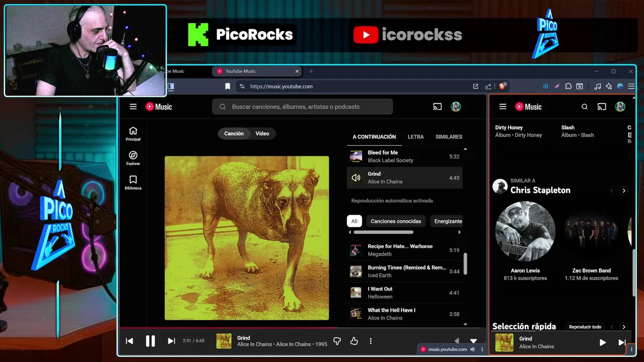Show next items in Selección rápida
This screenshot has height=362, width=644.
[624, 327]
